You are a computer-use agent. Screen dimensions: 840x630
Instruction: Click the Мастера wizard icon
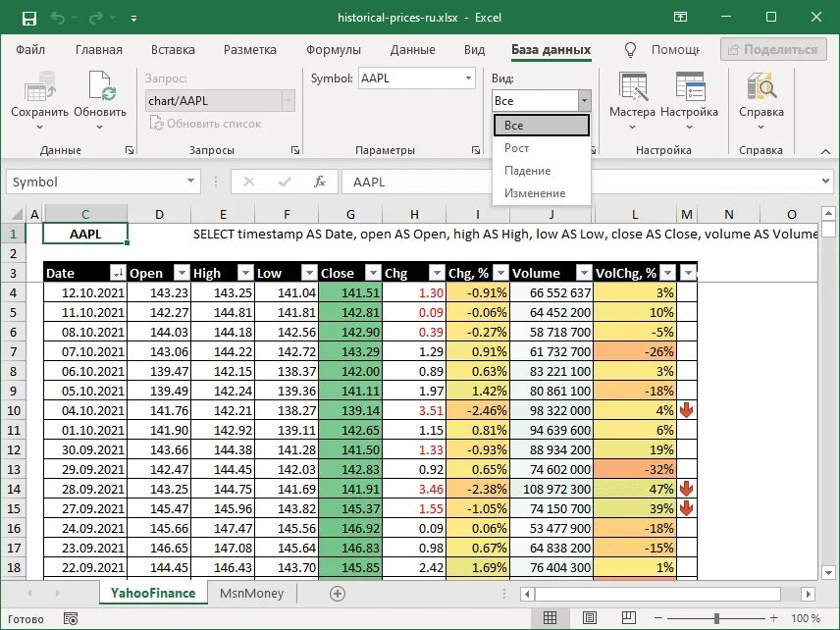(x=633, y=87)
